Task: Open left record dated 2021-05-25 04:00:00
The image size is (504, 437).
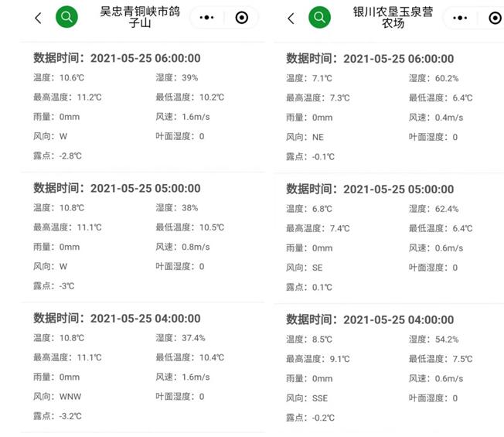Action: [142, 367]
